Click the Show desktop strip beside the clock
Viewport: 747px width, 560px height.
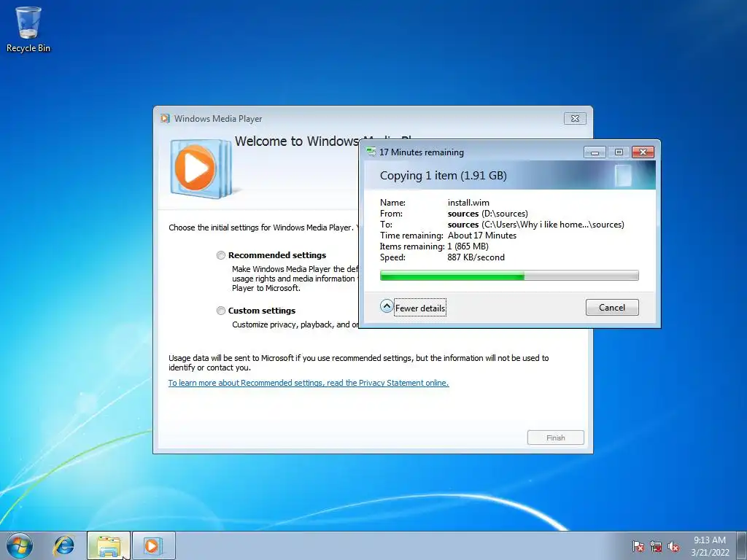[x=742, y=545]
